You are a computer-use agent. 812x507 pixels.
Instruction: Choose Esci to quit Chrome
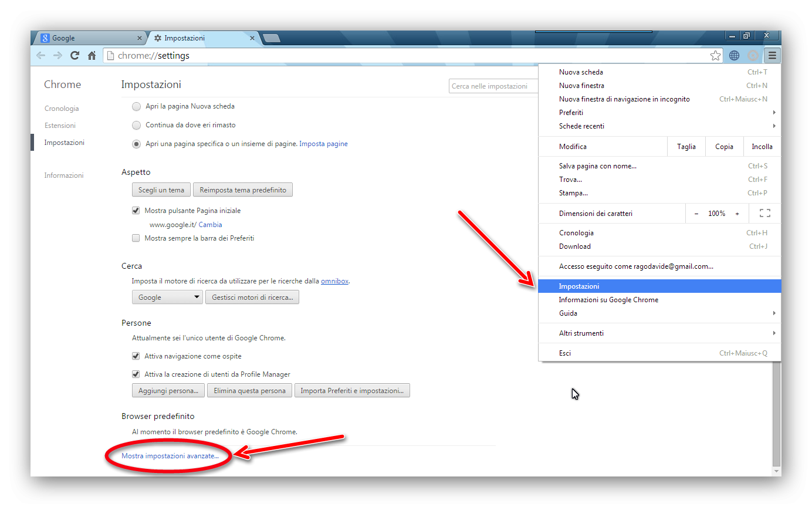(659, 353)
